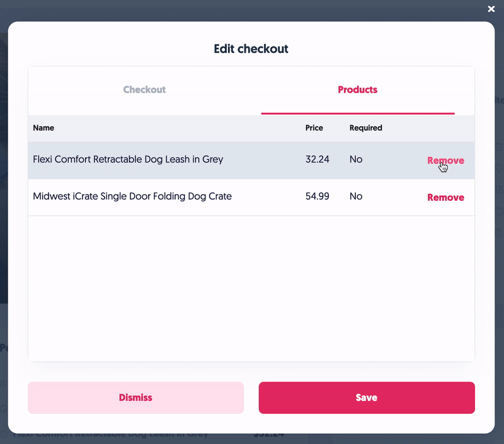Remove the Flexi Comfort Dog Leash product

[445, 161]
